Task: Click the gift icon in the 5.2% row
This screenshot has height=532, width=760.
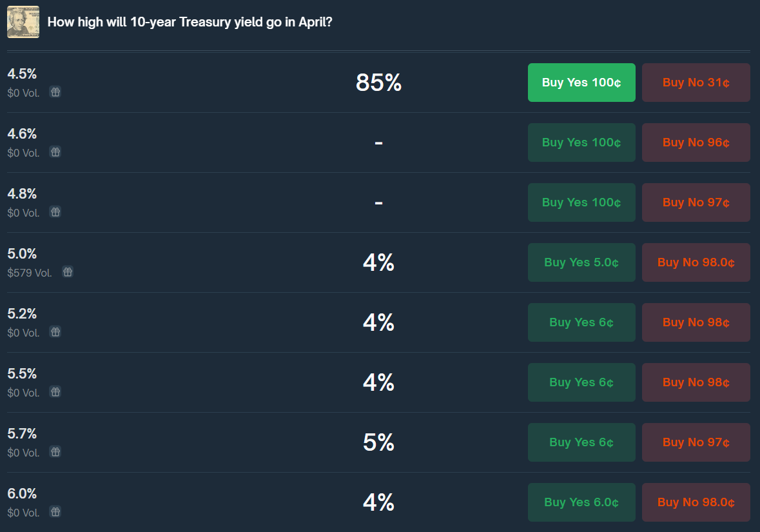Action: point(55,332)
